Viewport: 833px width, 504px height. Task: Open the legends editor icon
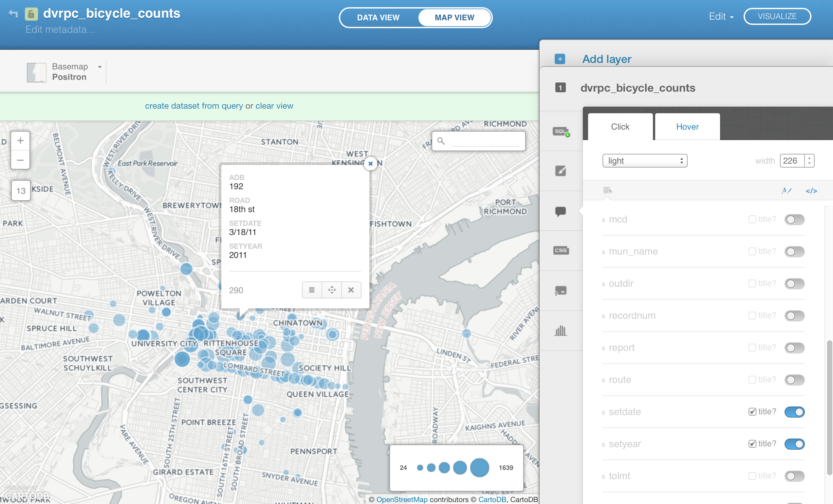click(x=561, y=291)
